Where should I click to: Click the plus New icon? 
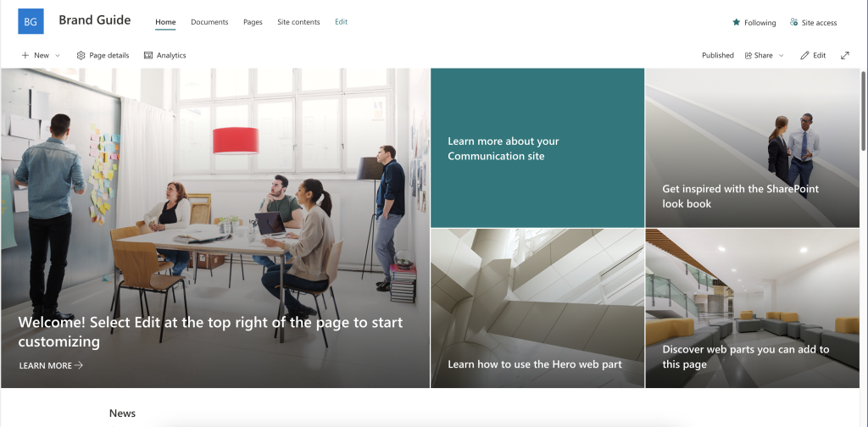pyautogui.click(x=25, y=55)
